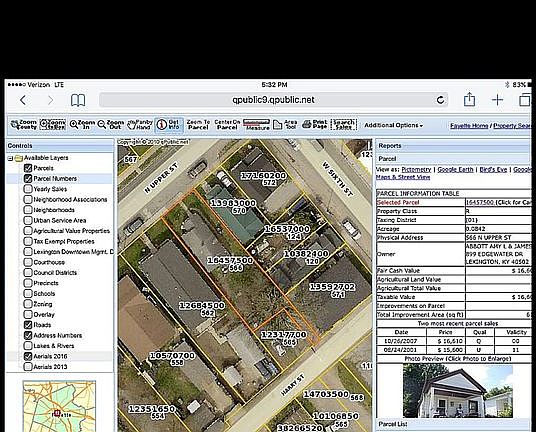Click the Parcel List section header
The width and height of the screenshot is (536, 432).
click(453, 424)
